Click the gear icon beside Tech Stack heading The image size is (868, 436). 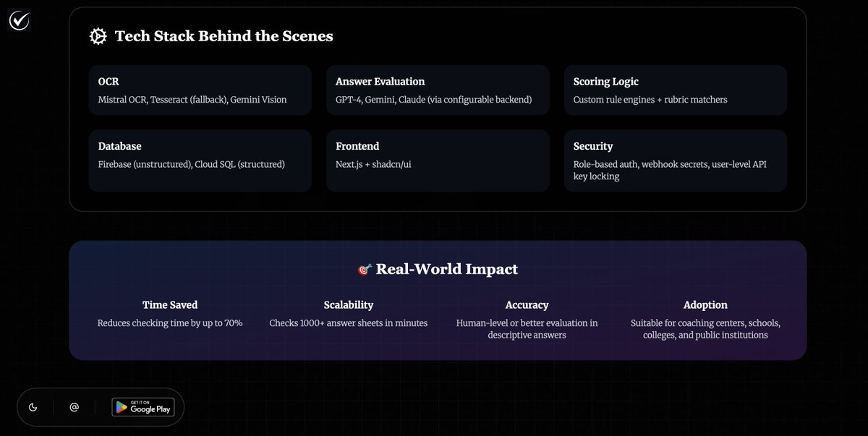(x=98, y=36)
